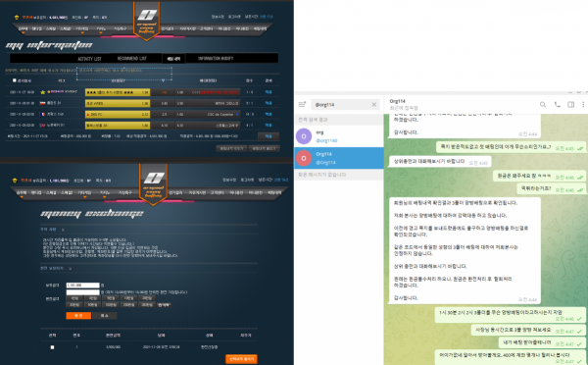Open the INFORMATION MODIFY tab

tap(216, 59)
